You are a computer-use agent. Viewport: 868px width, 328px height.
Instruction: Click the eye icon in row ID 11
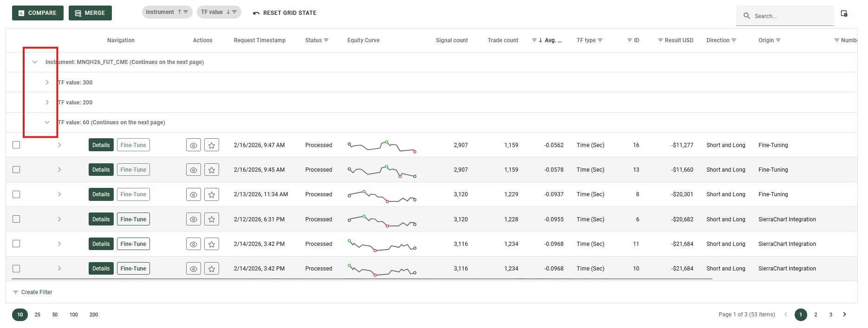tap(194, 244)
